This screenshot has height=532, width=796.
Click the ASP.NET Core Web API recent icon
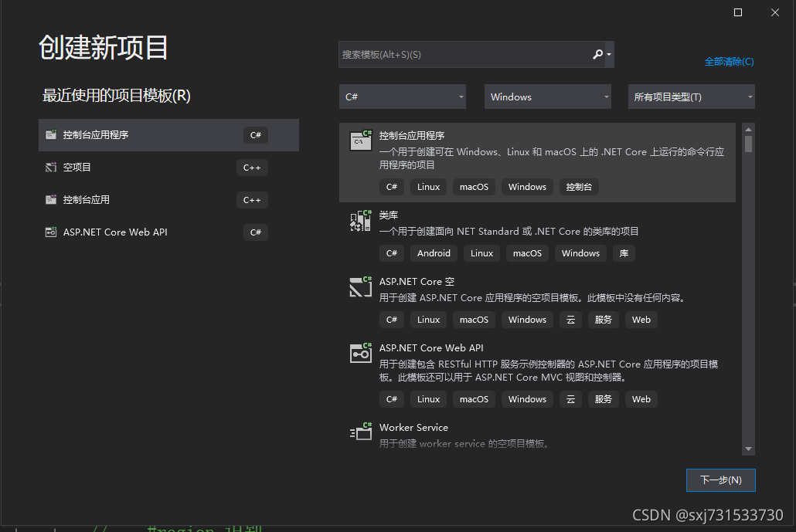click(51, 232)
